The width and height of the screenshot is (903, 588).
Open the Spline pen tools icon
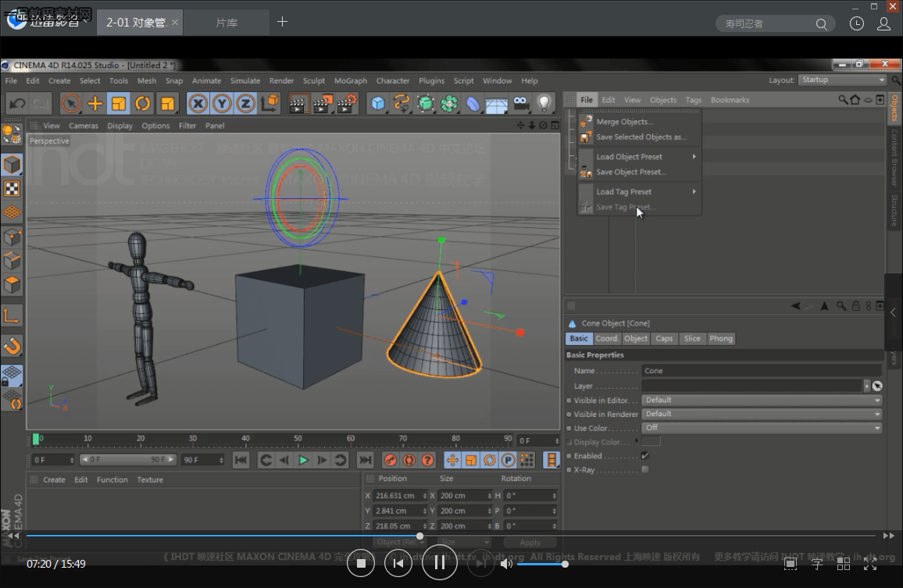tap(402, 104)
